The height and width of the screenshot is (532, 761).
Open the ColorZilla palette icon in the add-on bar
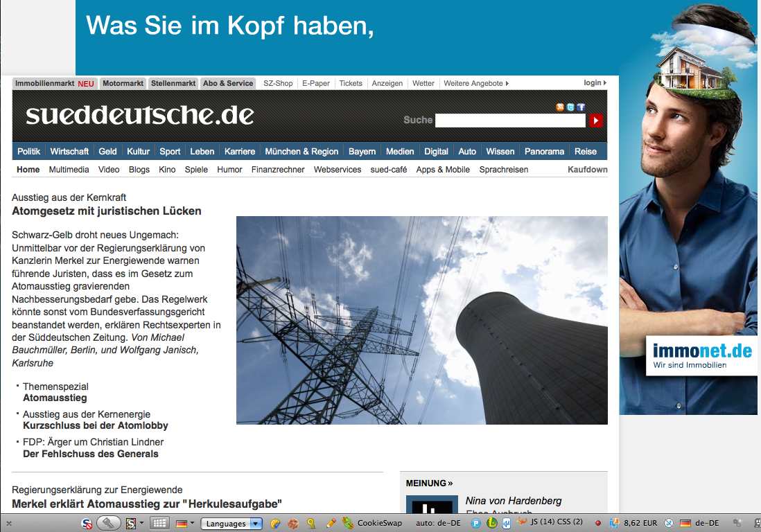pos(274,522)
